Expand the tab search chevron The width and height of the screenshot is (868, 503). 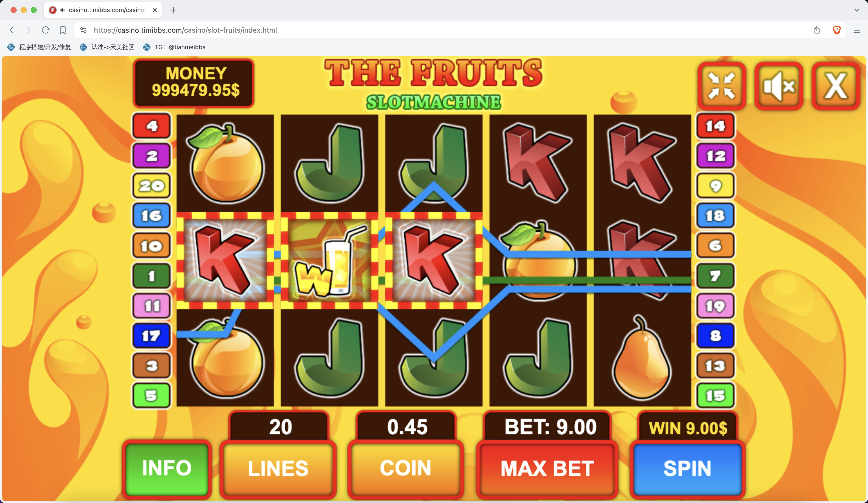(857, 10)
